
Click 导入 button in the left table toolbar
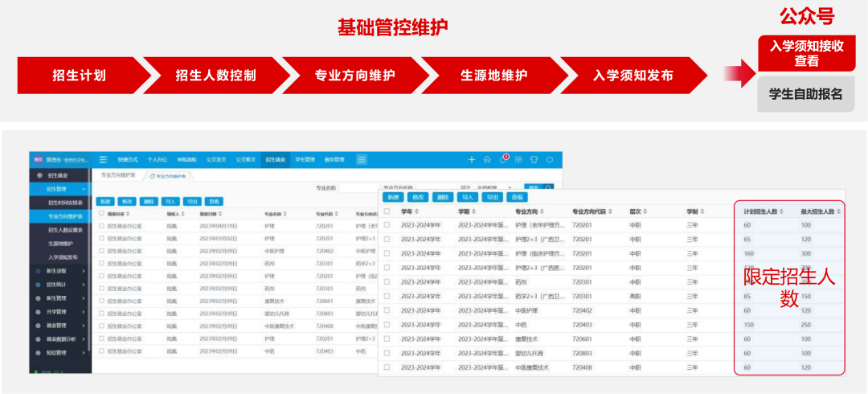[x=172, y=202]
